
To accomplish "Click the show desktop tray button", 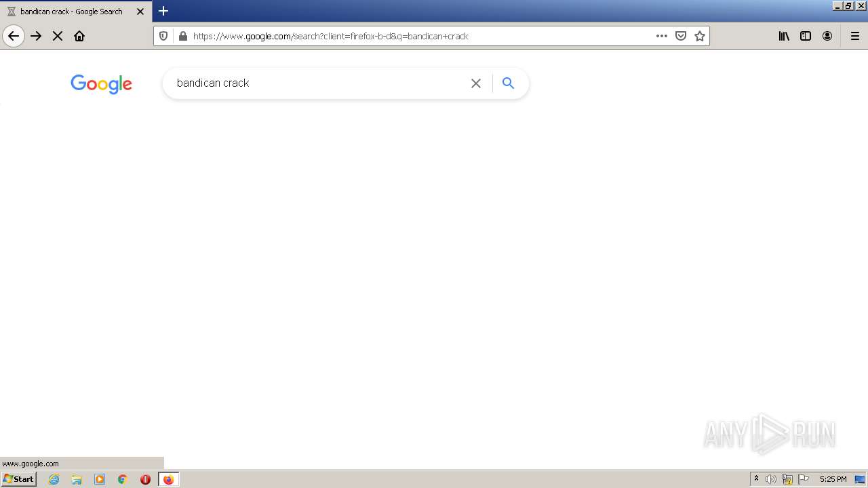I will click(860, 479).
